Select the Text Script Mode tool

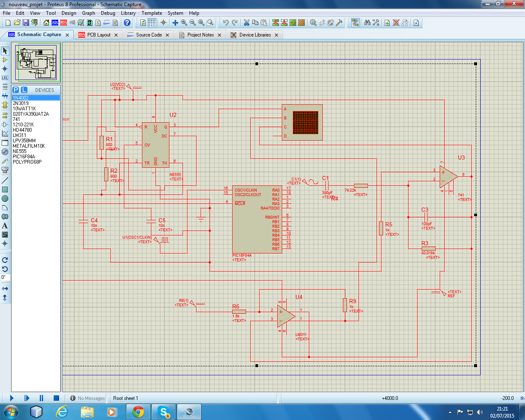(5, 87)
